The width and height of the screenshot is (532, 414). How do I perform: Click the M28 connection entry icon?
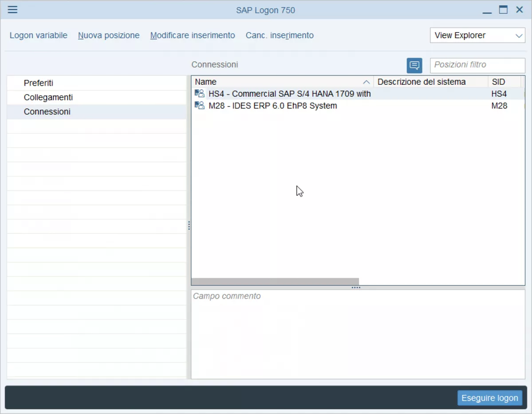tap(200, 106)
